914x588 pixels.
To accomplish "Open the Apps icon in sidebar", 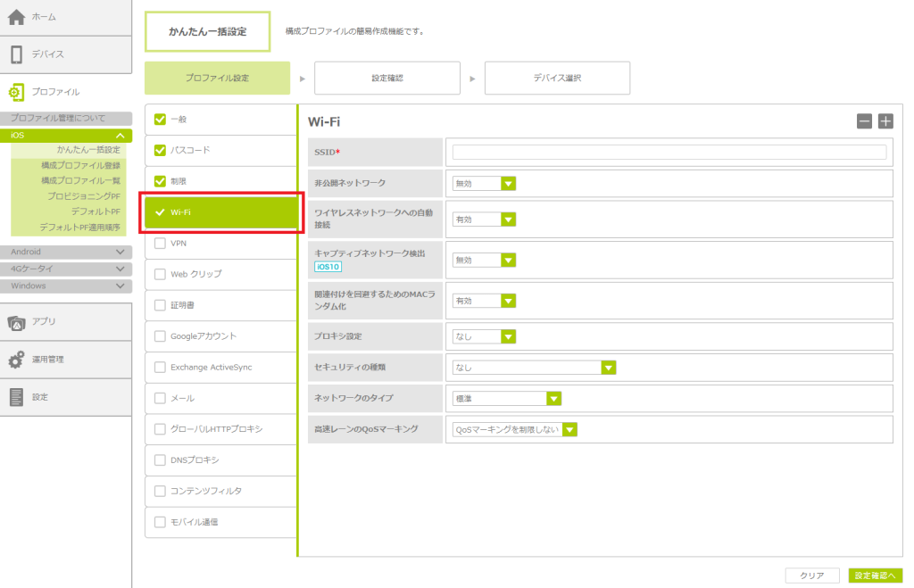I will (x=16, y=322).
